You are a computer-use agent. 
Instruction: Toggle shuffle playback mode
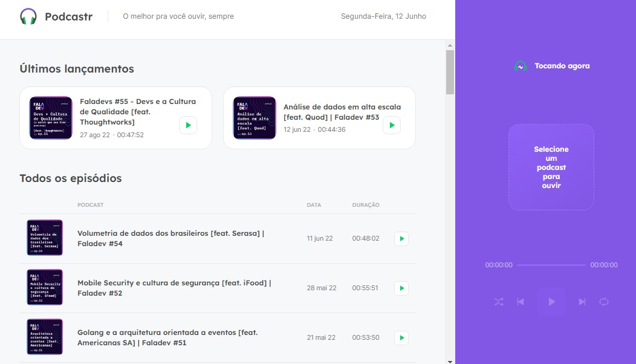pyautogui.click(x=498, y=301)
